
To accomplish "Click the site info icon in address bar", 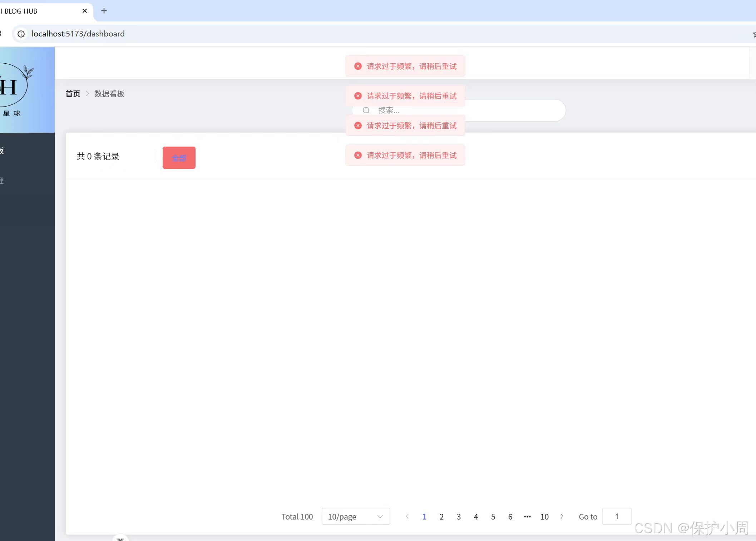I will (21, 34).
